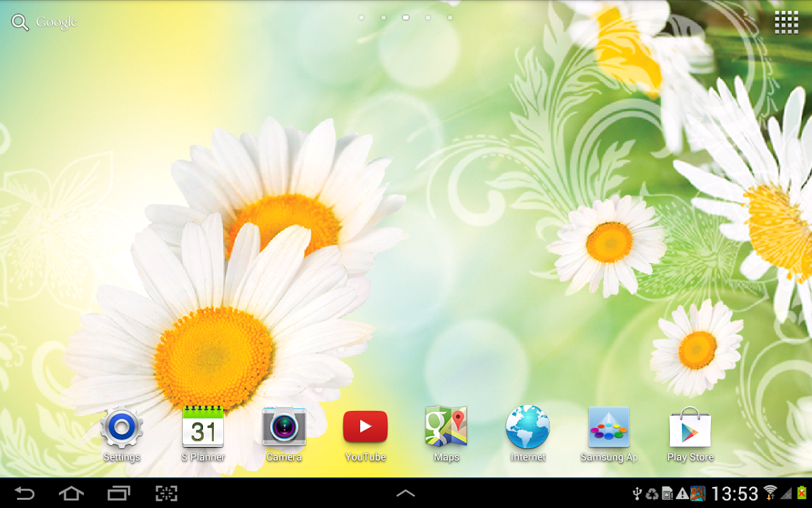Expand the mini apps tray arrow

(x=405, y=494)
